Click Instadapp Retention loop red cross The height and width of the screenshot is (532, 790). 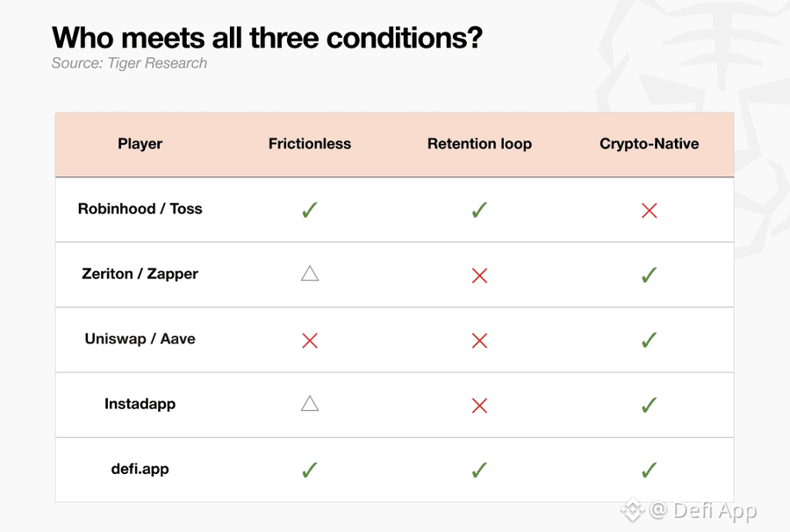point(479,405)
